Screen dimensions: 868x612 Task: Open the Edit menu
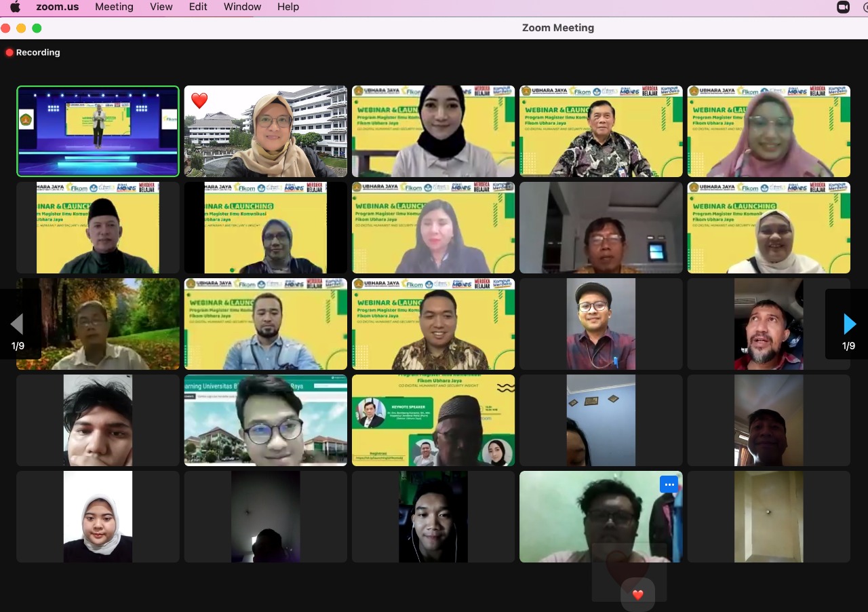pos(197,7)
